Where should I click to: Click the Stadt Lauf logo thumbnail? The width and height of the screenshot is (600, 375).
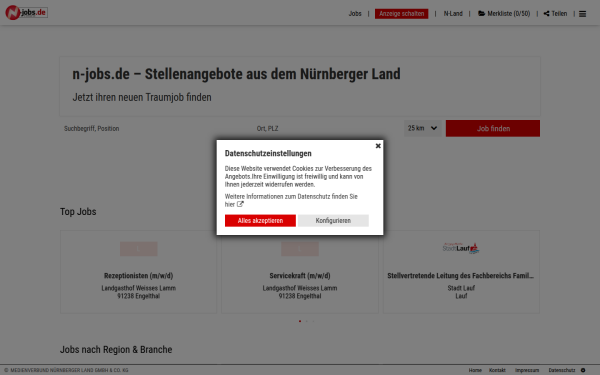[x=461, y=248]
